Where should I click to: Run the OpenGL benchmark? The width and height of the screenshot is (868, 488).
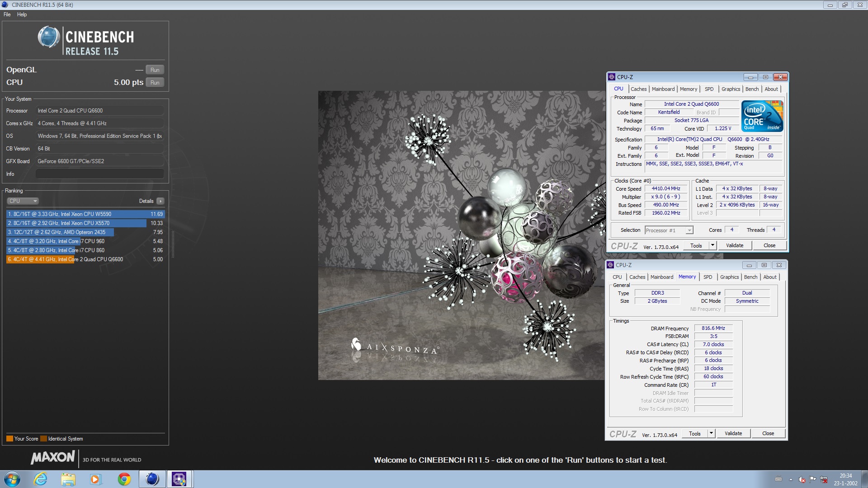(155, 70)
